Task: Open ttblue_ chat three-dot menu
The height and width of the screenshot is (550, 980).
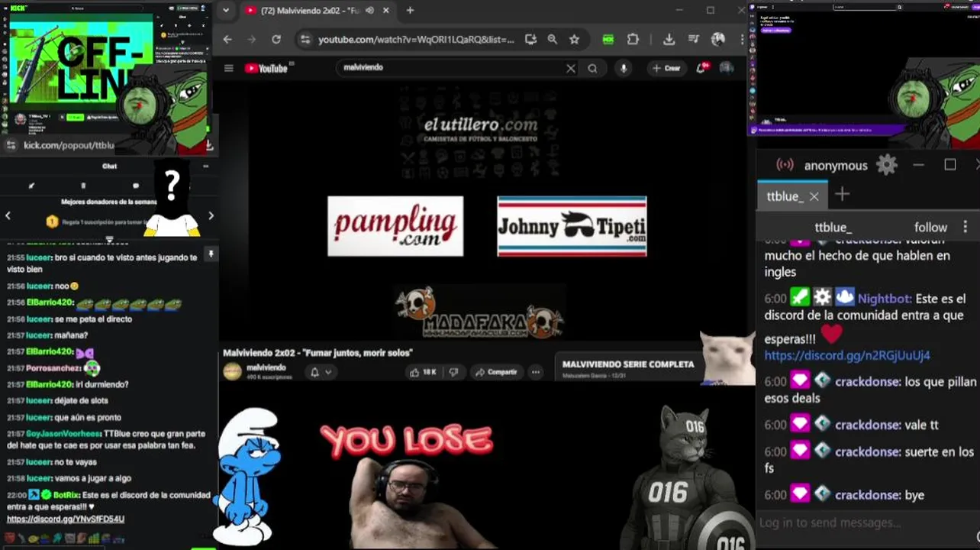Action: click(965, 227)
